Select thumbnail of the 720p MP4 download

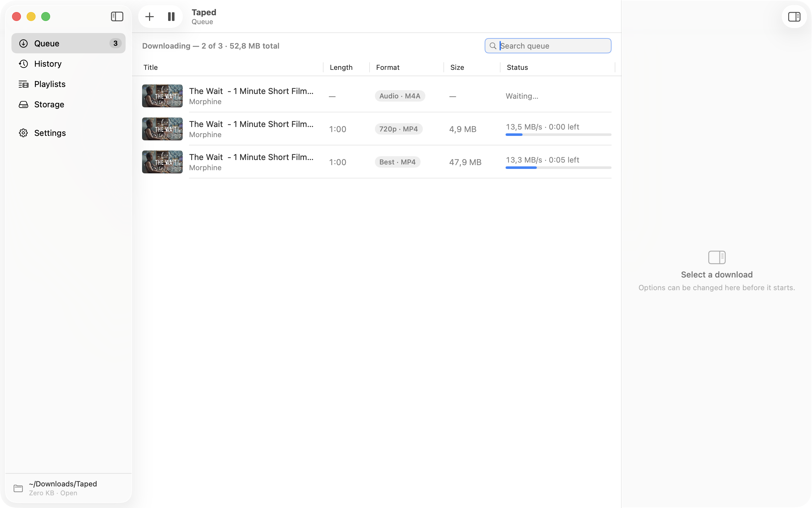tap(162, 129)
